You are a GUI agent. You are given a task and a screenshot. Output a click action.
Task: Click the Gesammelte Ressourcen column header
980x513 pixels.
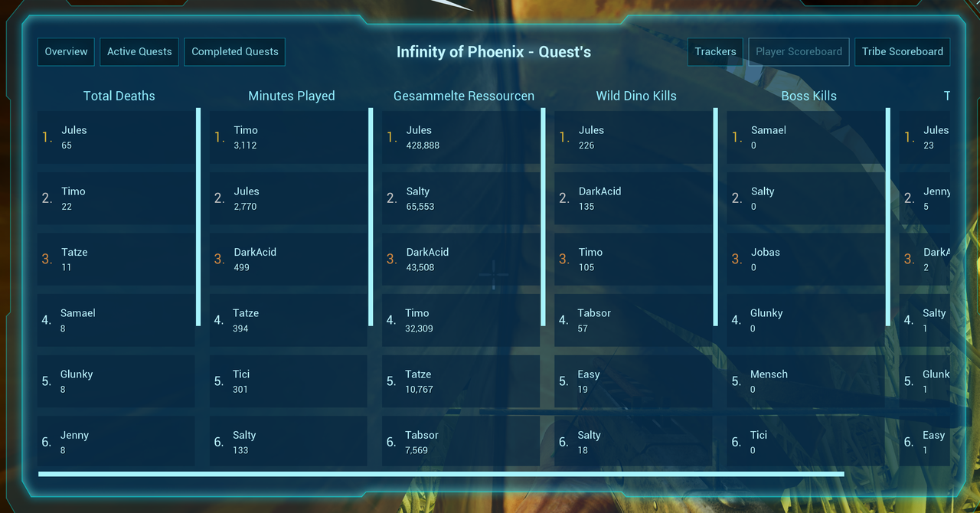pyautogui.click(x=464, y=96)
